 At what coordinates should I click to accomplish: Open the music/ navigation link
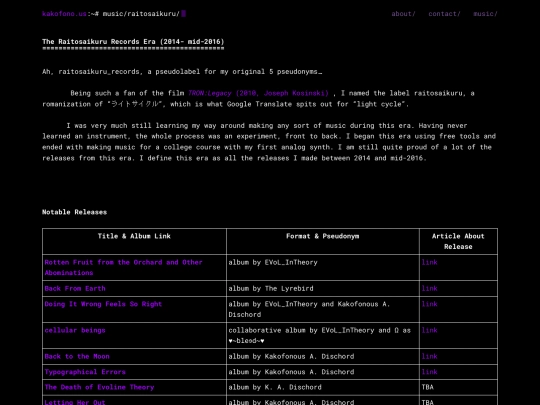[485, 14]
